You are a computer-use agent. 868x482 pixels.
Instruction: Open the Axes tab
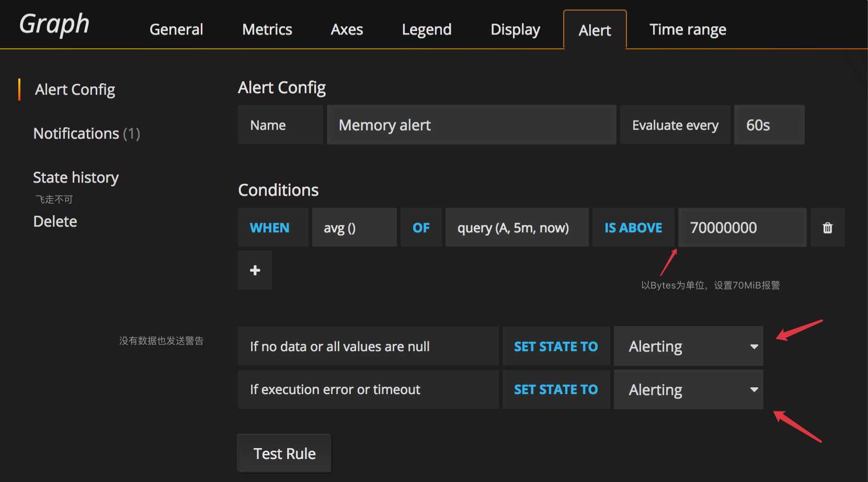coord(347,29)
